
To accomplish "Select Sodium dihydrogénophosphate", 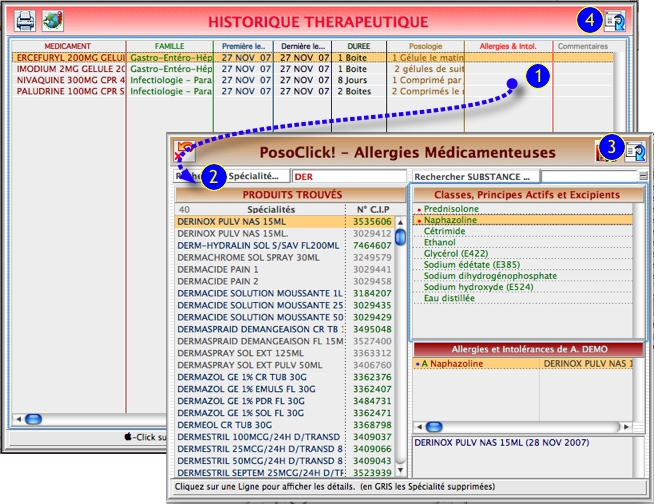I will [x=523, y=276].
